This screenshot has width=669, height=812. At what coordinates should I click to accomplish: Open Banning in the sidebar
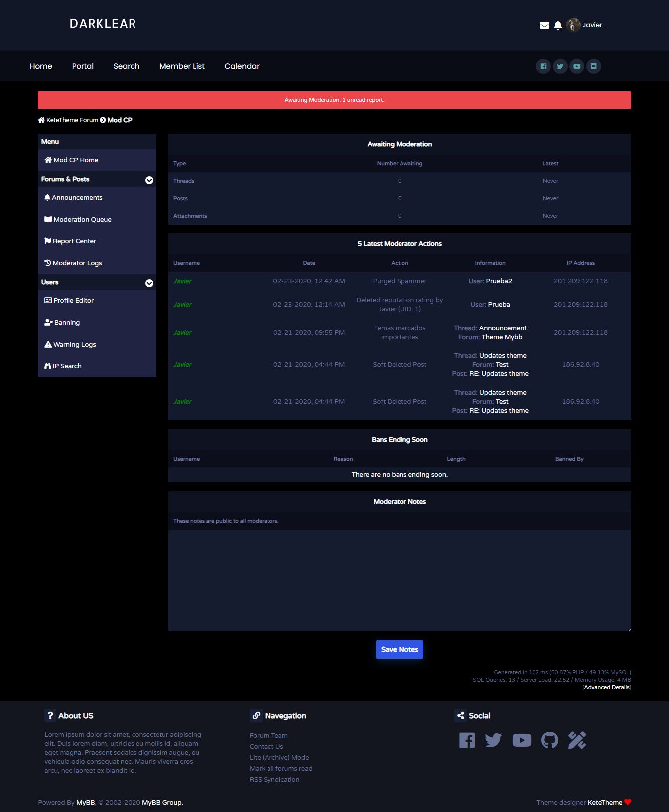[x=97, y=323]
